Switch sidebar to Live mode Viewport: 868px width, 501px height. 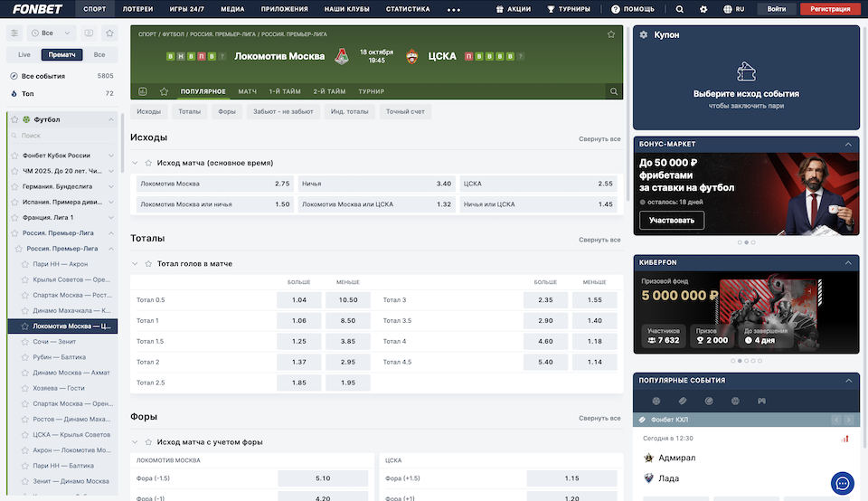click(x=24, y=55)
